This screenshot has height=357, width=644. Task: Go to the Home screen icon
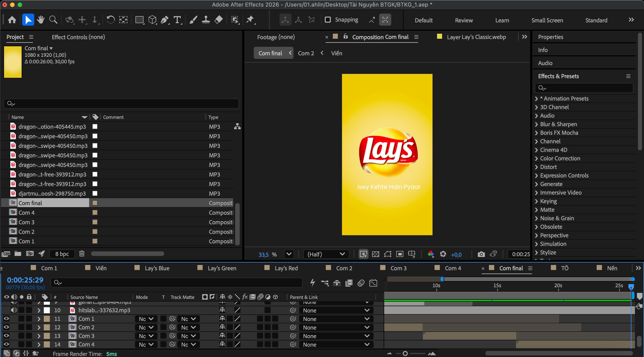(12, 20)
